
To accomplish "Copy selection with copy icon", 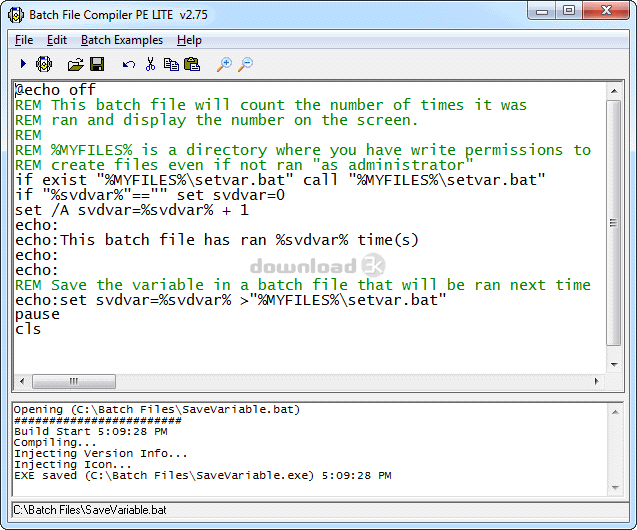I will [171, 64].
